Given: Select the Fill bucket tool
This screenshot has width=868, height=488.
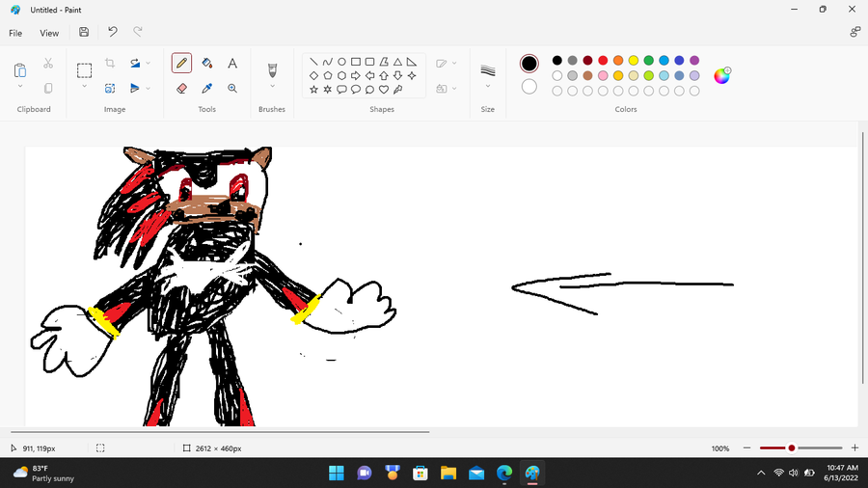Looking at the screenshot, I should [x=207, y=63].
